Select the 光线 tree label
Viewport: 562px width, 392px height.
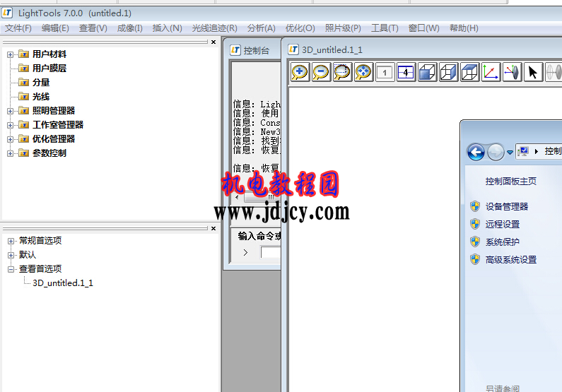coord(41,97)
